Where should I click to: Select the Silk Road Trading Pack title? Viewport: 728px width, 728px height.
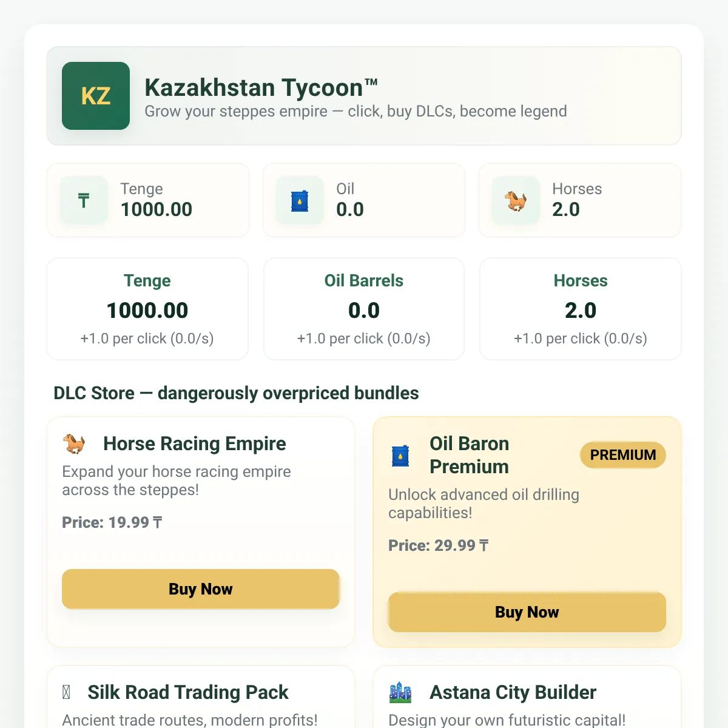click(188, 692)
